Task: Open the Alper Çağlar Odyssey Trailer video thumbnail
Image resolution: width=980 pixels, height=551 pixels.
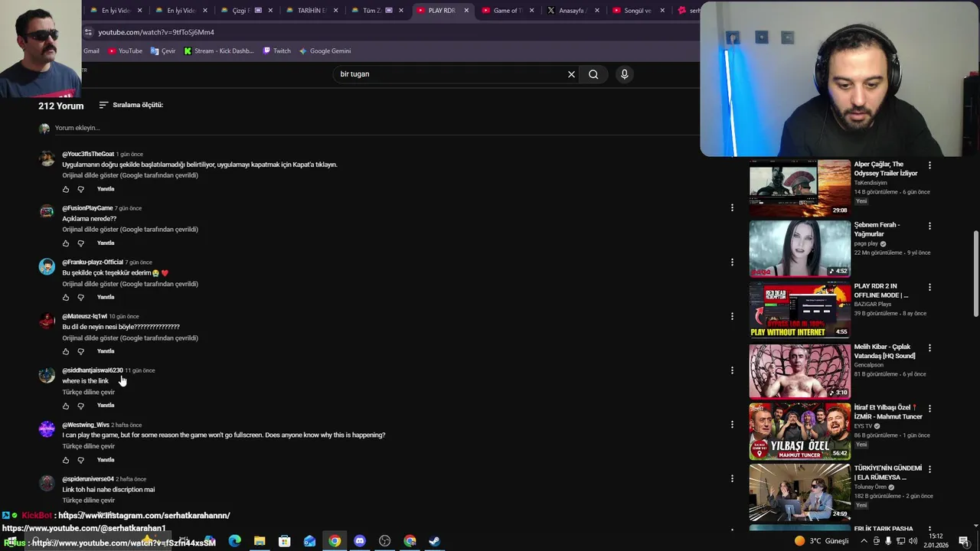Action: (799, 187)
